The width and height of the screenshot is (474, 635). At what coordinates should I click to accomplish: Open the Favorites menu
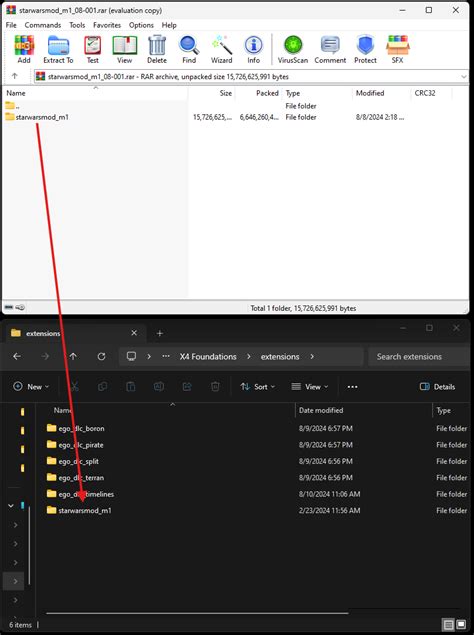click(x=107, y=25)
